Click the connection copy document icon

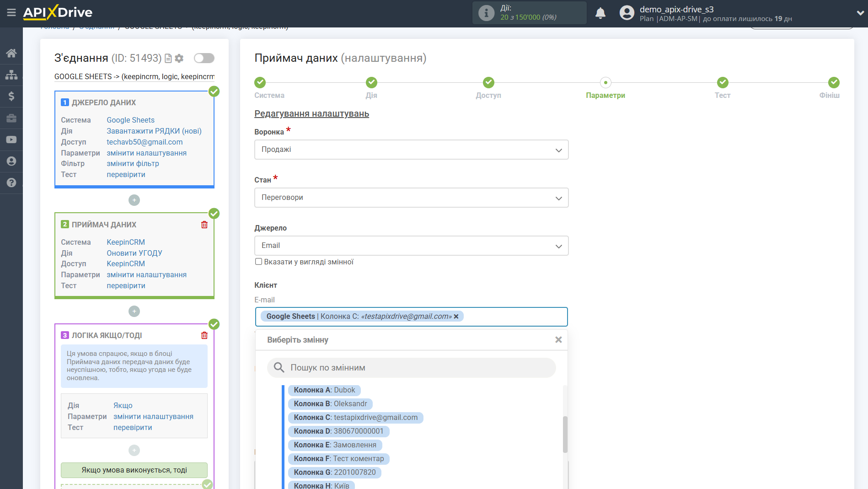pos(168,58)
